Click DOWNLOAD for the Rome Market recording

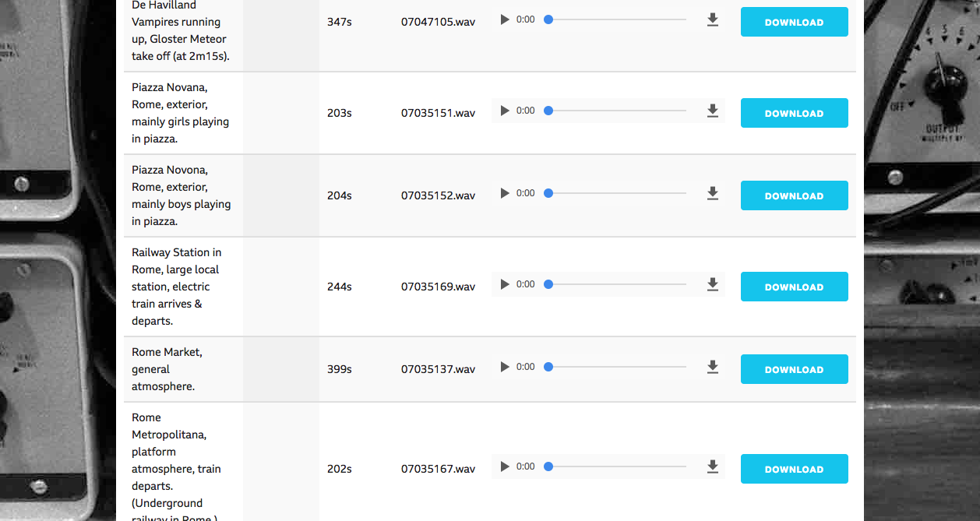(794, 369)
